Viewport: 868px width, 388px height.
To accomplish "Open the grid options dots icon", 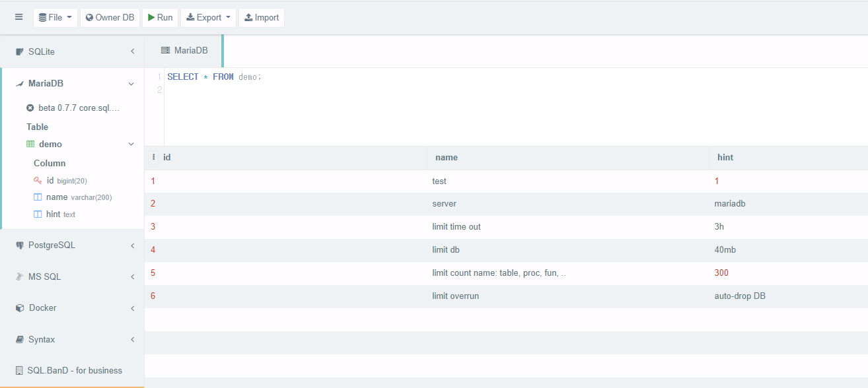I will (154, 157).
